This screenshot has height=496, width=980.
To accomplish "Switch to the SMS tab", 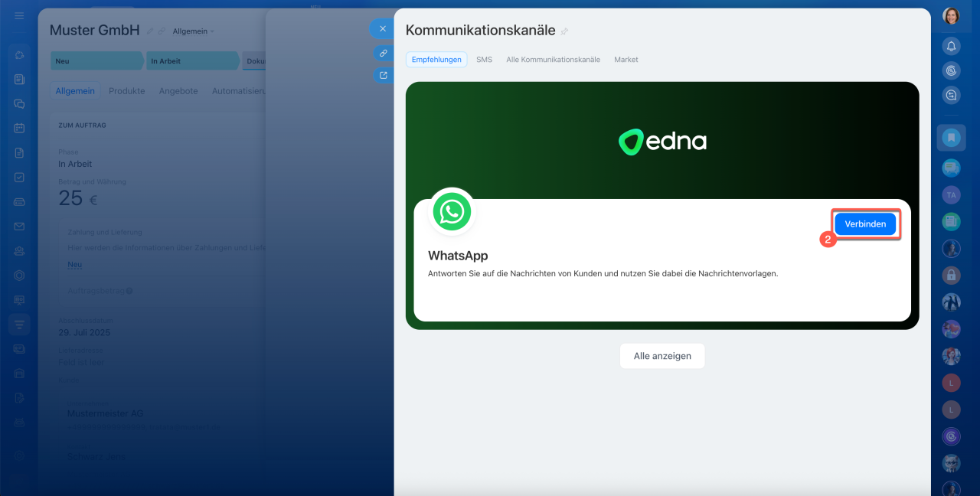I will 484,60.
